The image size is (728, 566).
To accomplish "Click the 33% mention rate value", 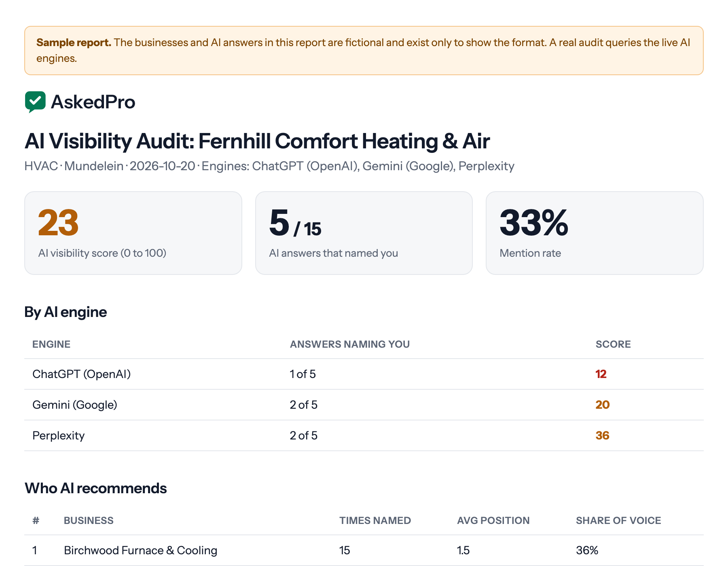I will [534, 223].
